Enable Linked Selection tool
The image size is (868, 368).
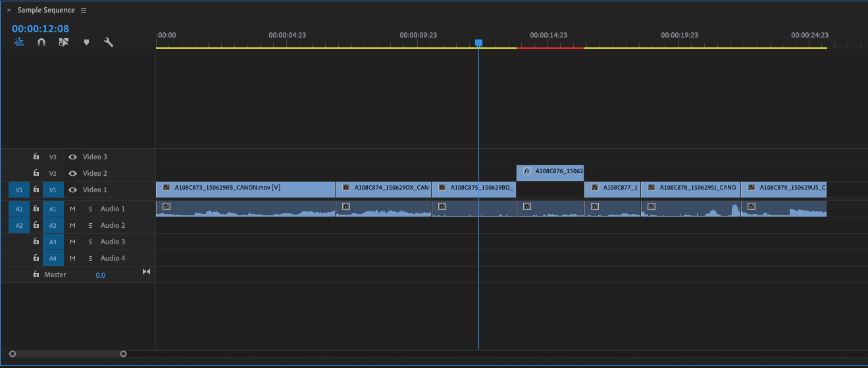[64, 42]
